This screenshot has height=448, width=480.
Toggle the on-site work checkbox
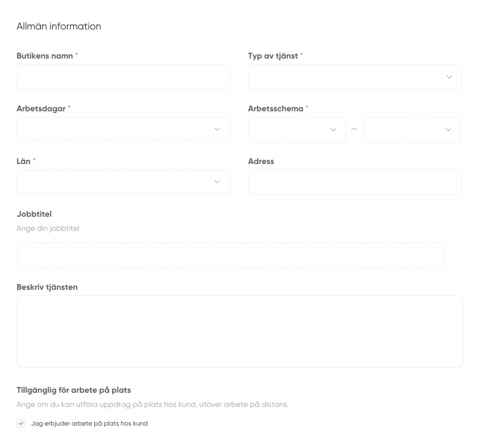pyautogui.click(x=21, y=423)
